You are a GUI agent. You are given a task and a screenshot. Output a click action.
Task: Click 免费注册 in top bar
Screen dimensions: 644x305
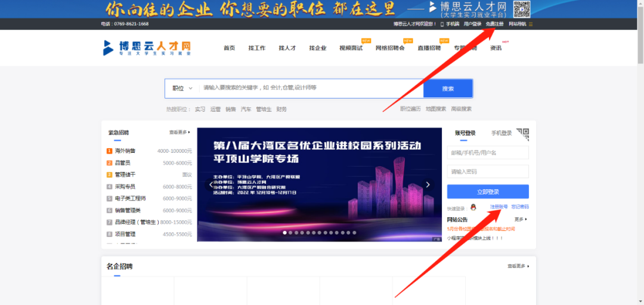tap(494, 24)
